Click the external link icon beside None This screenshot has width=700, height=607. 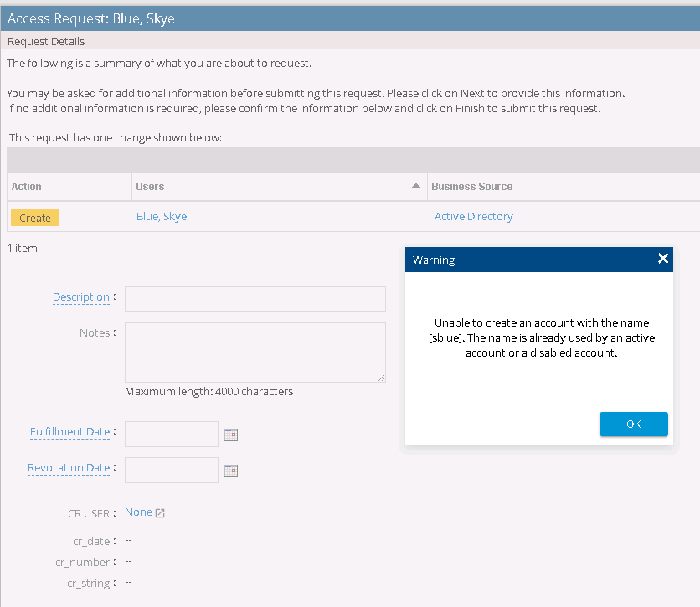[160, 513]
